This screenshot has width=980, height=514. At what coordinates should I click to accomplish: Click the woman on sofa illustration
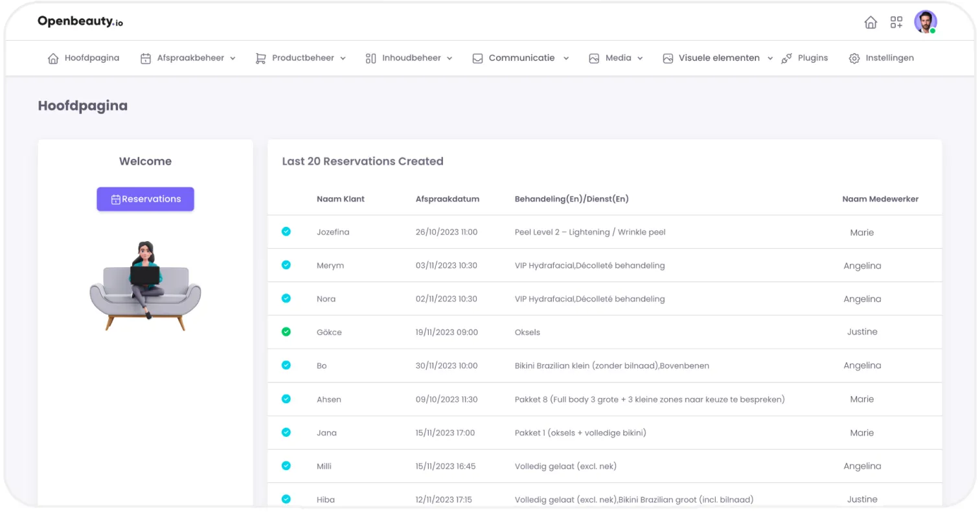click(145, 286)
